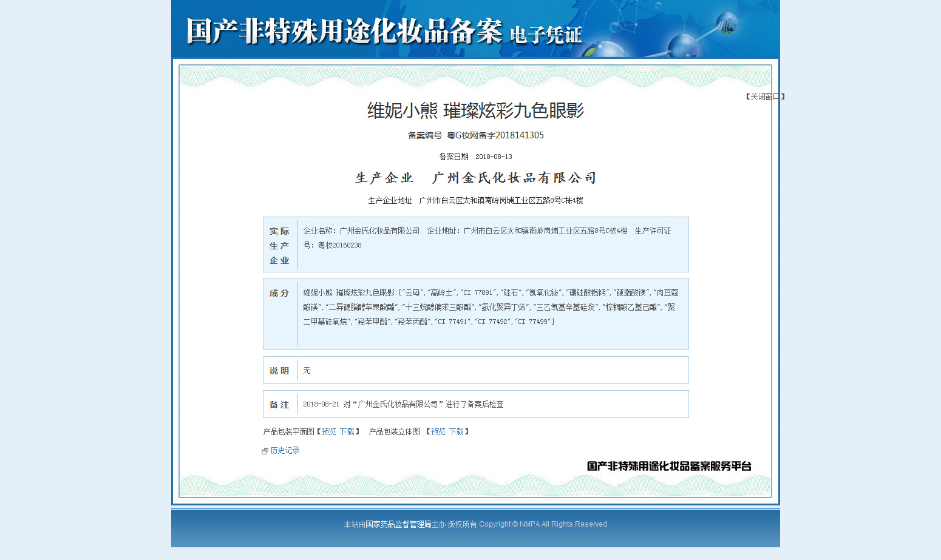This screenshot has width=941, height=560.
Task: Click the 说明 row label
Action: tap(279, 371)
